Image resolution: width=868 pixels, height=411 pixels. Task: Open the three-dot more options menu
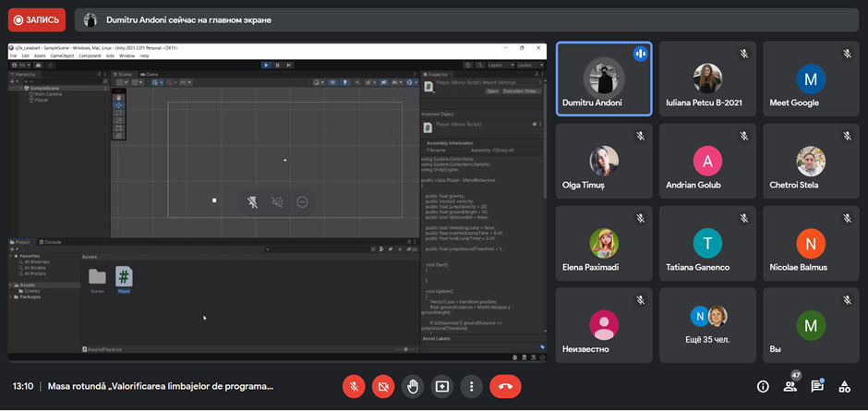coord(472,386)
